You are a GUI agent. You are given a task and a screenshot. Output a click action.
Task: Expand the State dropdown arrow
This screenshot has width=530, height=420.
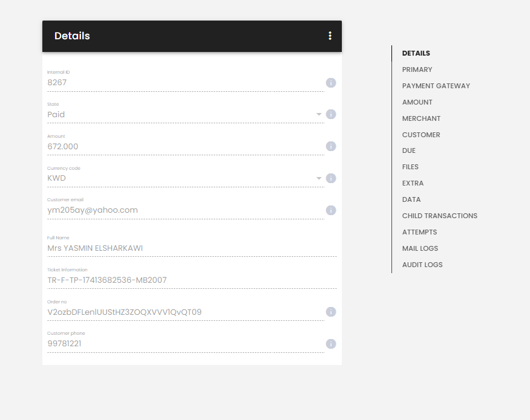point(319,114)
